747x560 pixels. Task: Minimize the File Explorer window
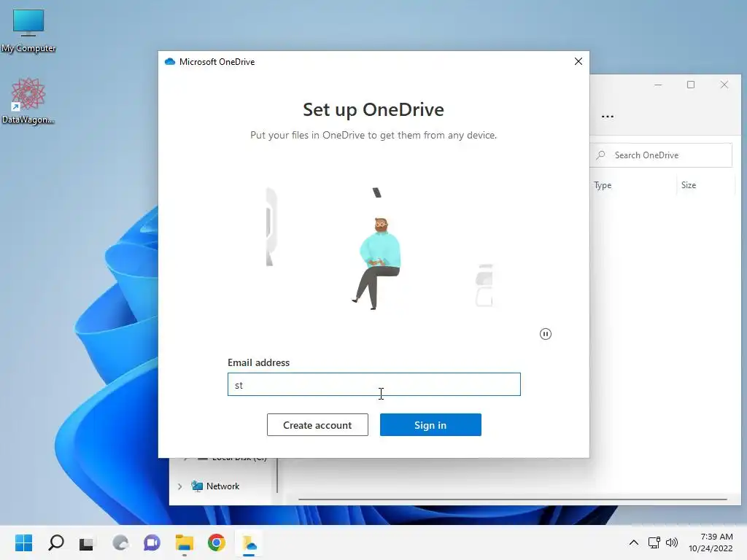click(x=658, y=85)
